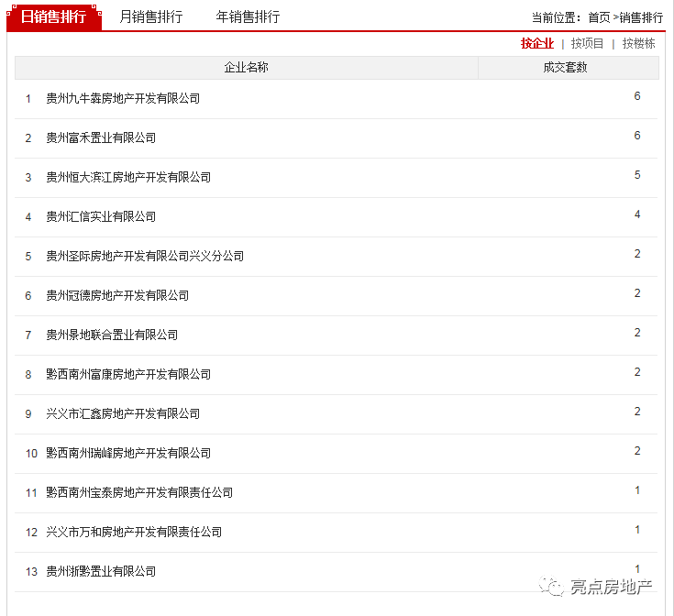This screenshot has height=616, width=674.
Task: Filter ranking by 按楼栋
Action: click(639, 43)
